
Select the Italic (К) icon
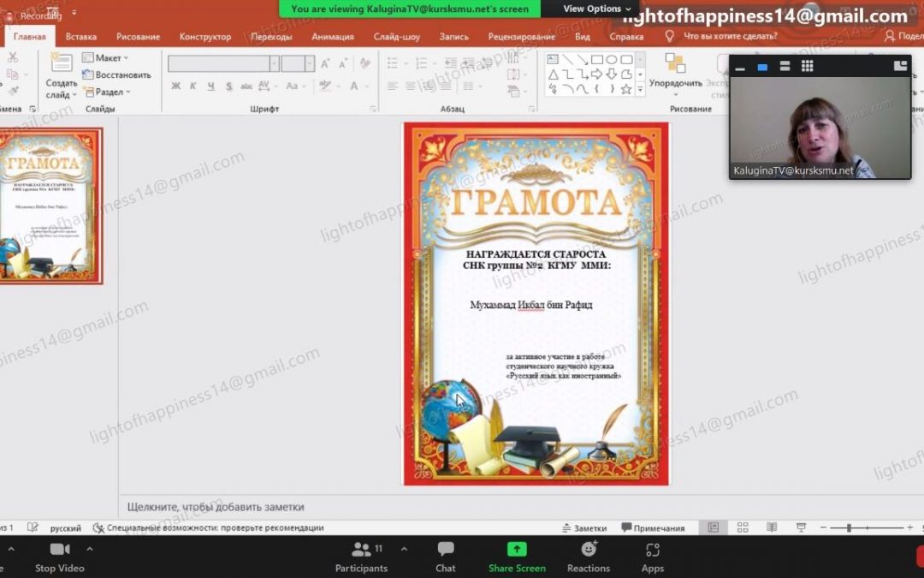pos(192,86)
